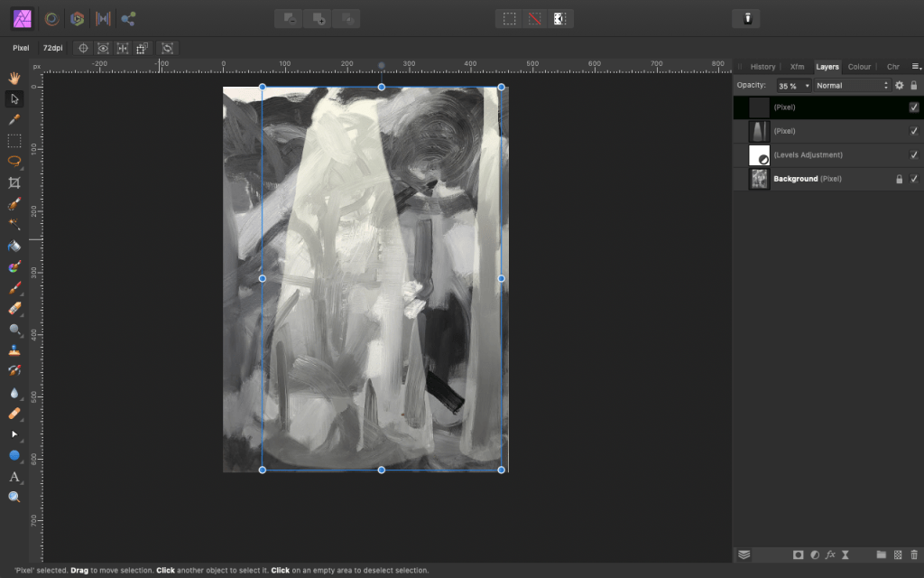This screenshot has width=924, height=578.
Task: Open the Layers panel options menu
Action: 916,66
